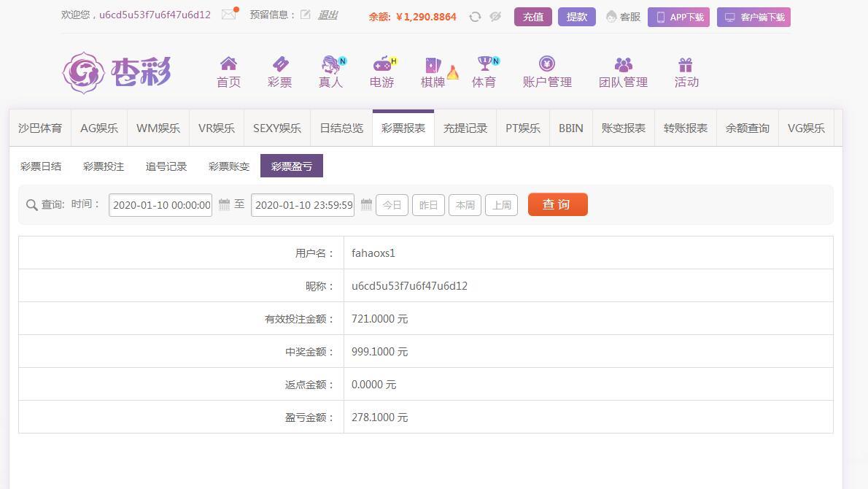Open the mail envelope message icon
The height and width of the screenshot is (489, 868).
(229, 15)
